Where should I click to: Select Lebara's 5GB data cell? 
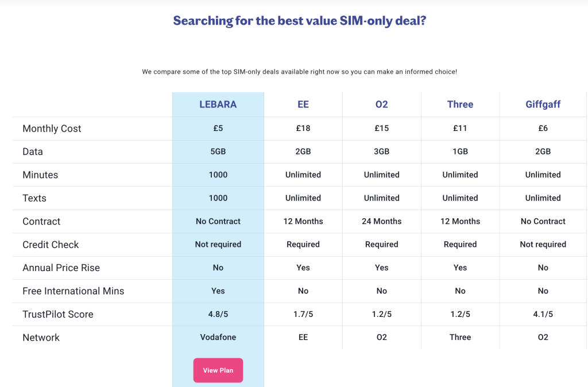click(x=218, y=152)
